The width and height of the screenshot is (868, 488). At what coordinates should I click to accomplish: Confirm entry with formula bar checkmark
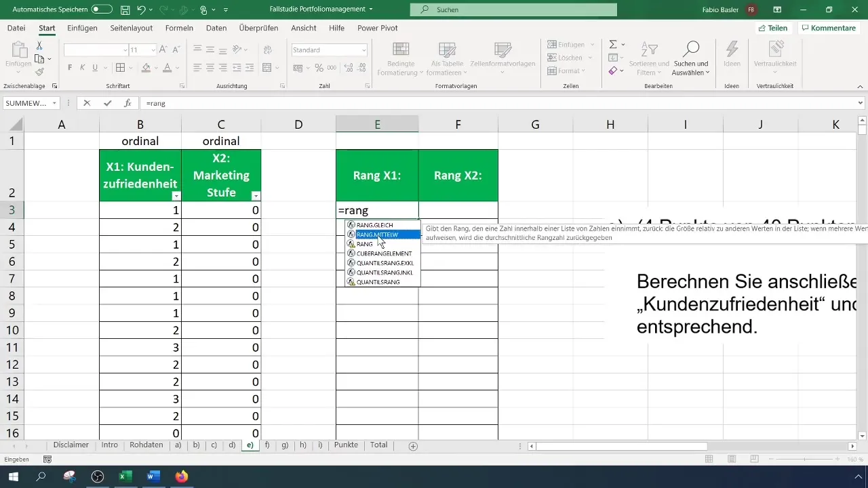click(x=107, y=104)
